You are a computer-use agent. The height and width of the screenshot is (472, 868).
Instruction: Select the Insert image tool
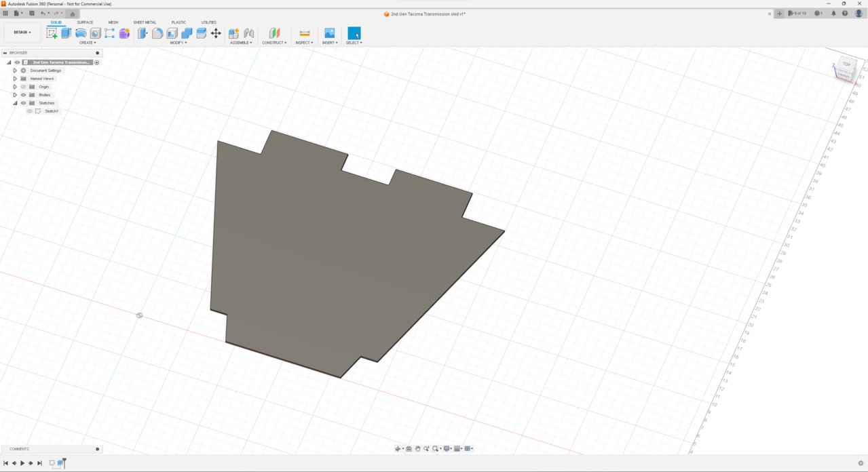point(330,33)
